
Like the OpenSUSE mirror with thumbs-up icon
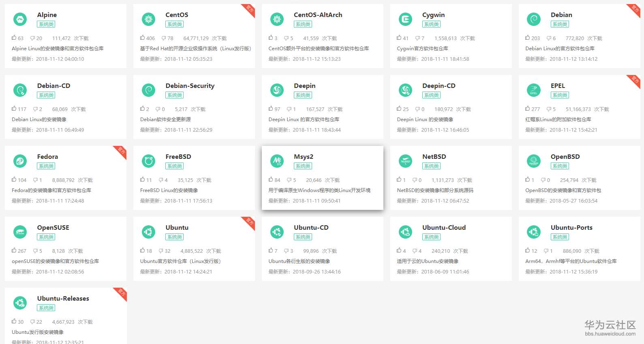point(14,250)
